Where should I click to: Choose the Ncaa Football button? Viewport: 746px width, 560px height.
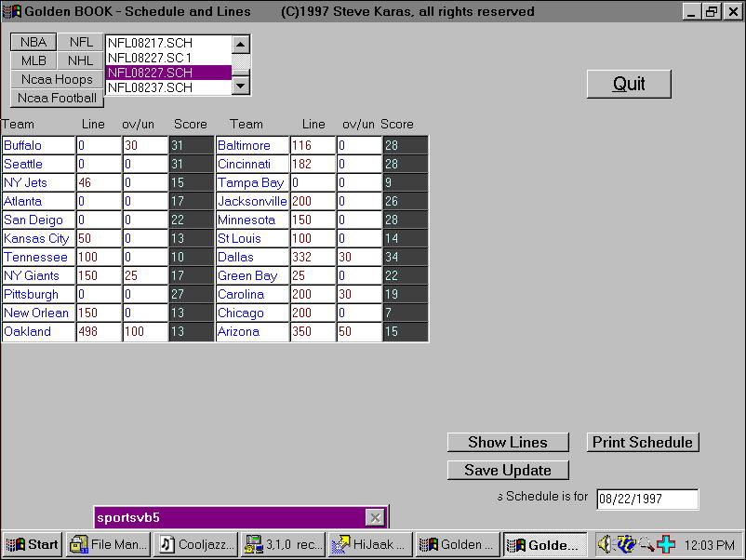point(57,98)
